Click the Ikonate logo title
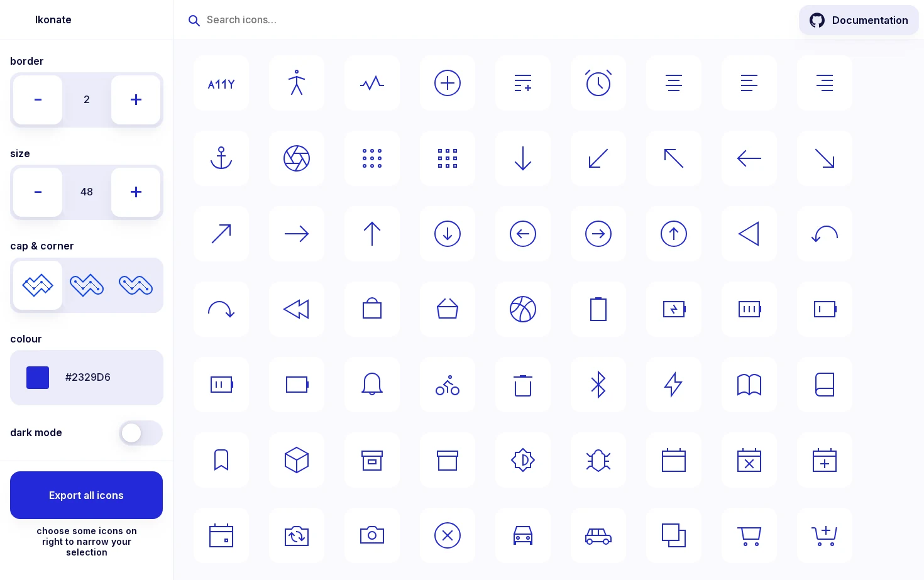 click(53, 20)
